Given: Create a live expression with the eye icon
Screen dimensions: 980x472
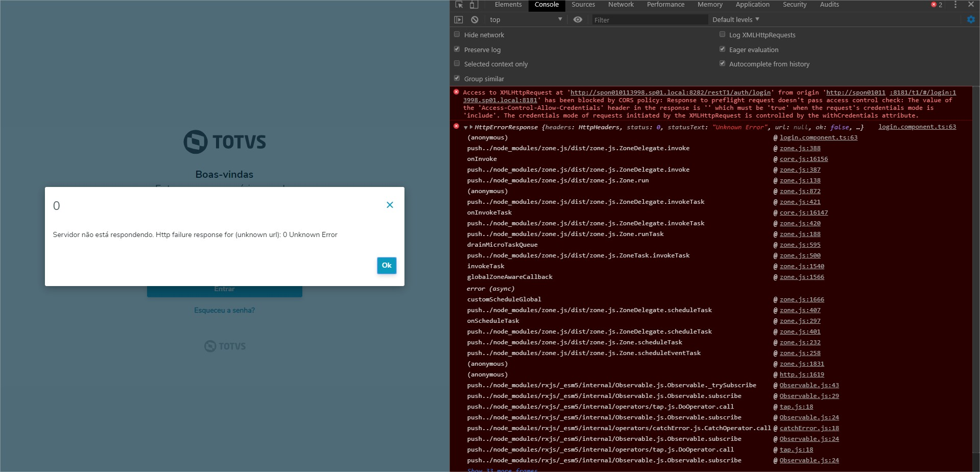Looking at the screenshot, I should pyautogui.click(x=578, y=19).
